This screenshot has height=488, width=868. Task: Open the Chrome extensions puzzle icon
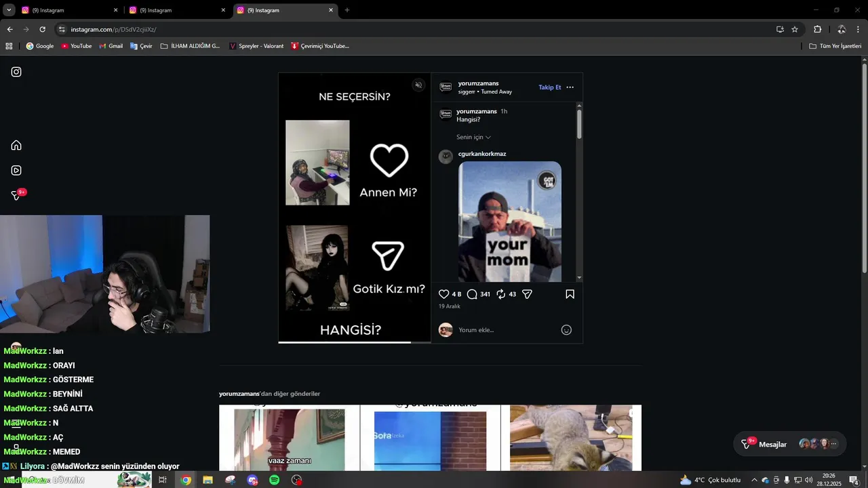pyautogui.click(x=817, y=29)
